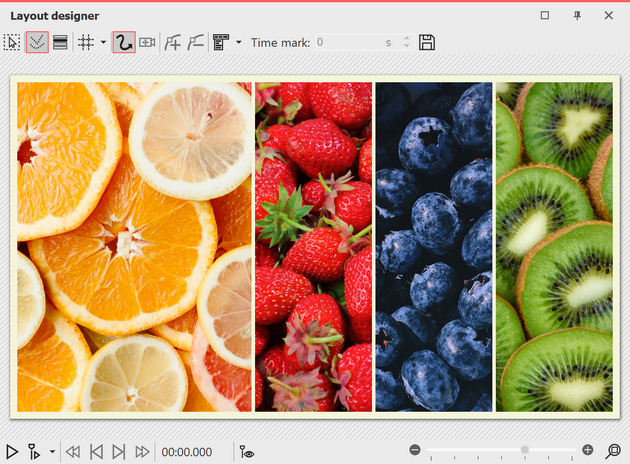Click the align objects icon
Screen dimensions: 630x464
(x=221, y=42)
